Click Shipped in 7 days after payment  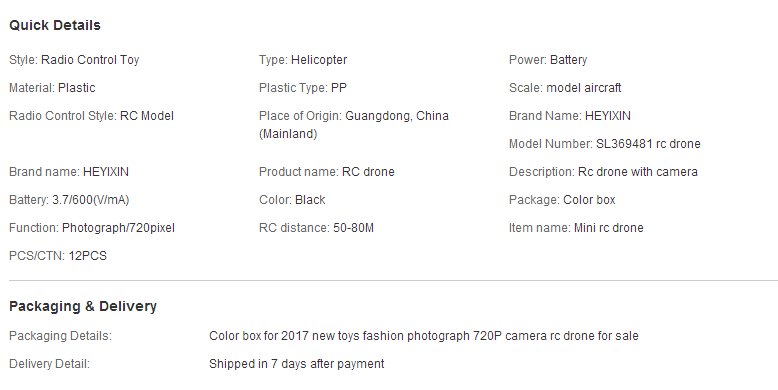(296, 364)
